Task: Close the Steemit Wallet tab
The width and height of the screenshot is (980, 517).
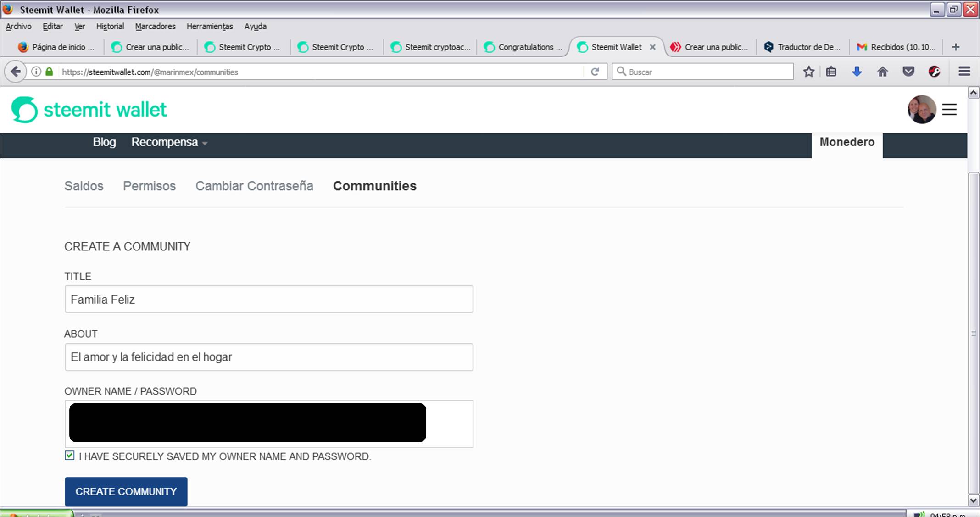Action: tap(652, 47)
